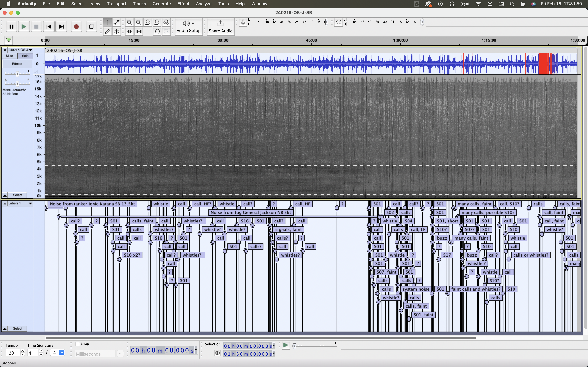588x367 pixels.
Task: Adjust the play-at-speed slider
Action: (294, 346)
